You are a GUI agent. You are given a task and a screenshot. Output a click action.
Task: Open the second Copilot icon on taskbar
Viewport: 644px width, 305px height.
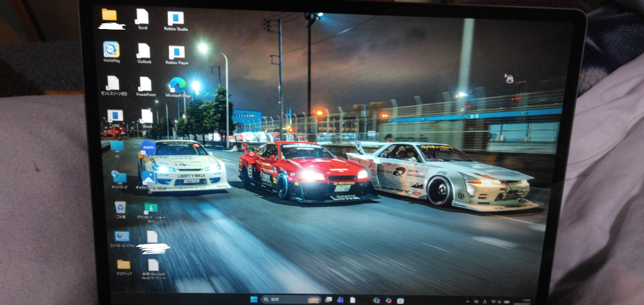pyautogui.click(x=389, y=300)
